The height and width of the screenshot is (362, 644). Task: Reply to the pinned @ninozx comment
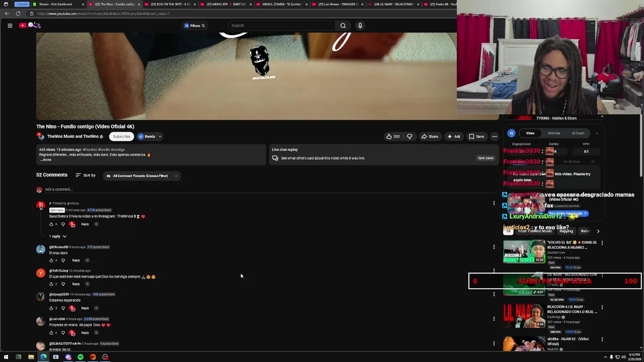click(85, 224)
